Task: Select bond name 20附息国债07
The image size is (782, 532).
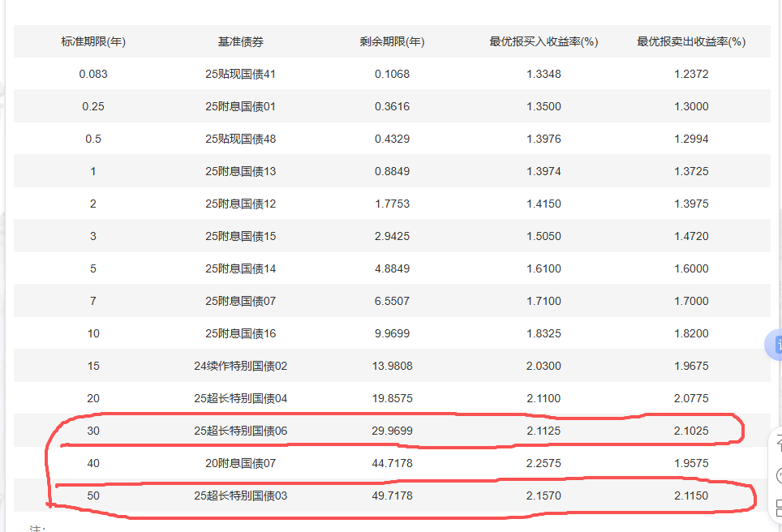Action: coord(240,463)
